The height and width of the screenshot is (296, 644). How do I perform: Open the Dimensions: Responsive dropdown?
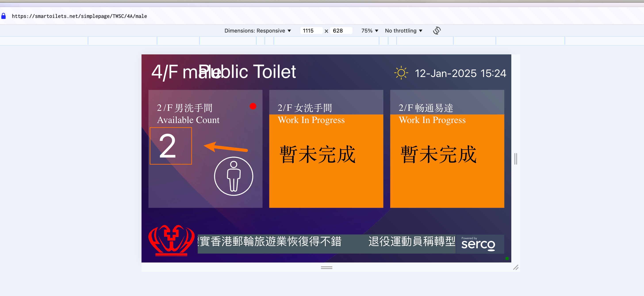tap(257, 31)
